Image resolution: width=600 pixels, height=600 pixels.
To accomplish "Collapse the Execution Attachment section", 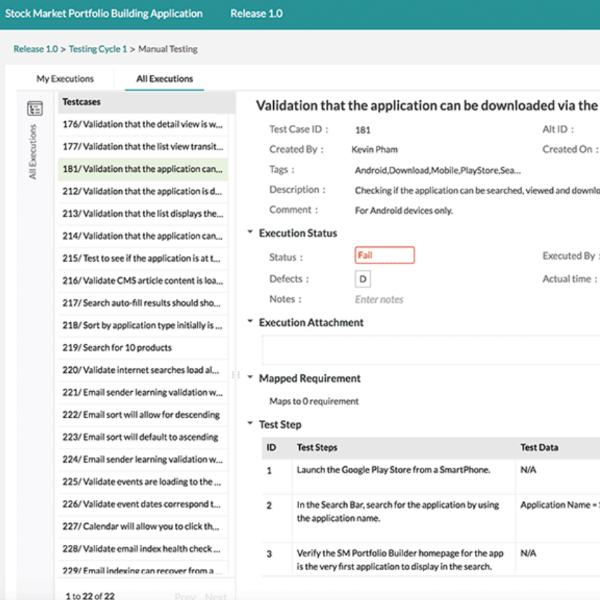I will (x=250, y=321).
